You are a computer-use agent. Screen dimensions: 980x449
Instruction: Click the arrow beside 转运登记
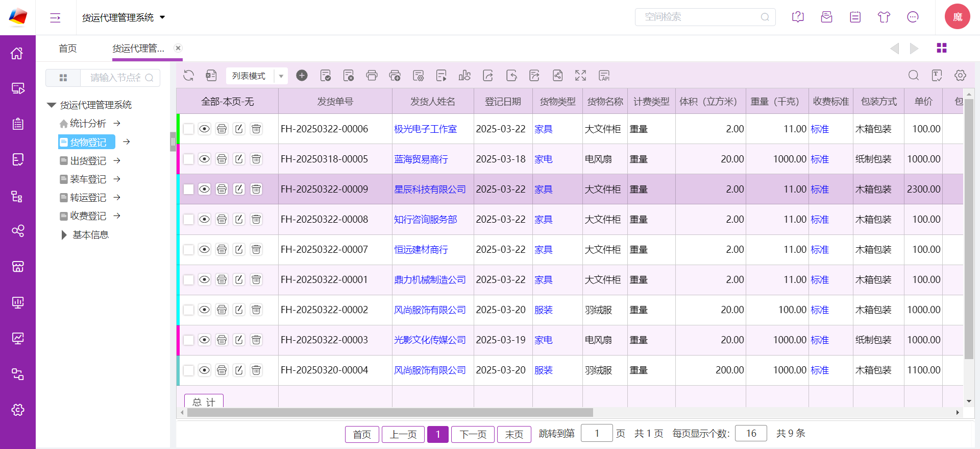[x=117, y=197]
